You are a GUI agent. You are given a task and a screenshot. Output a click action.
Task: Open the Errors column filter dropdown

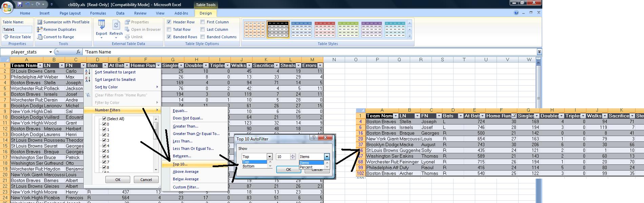point(320,66)
